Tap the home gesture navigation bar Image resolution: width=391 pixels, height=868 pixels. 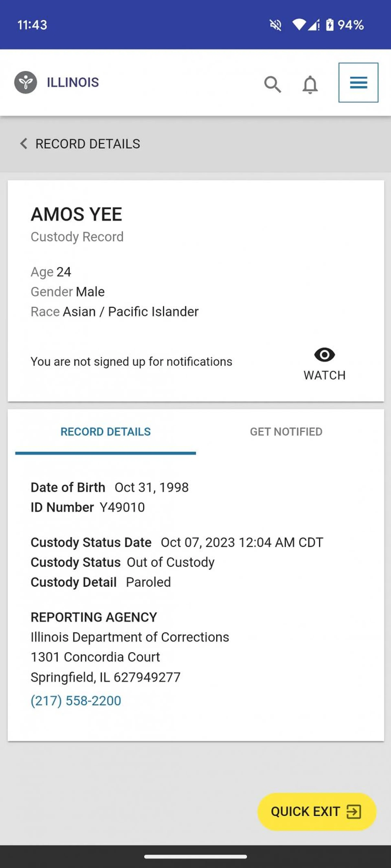point(195,856)
